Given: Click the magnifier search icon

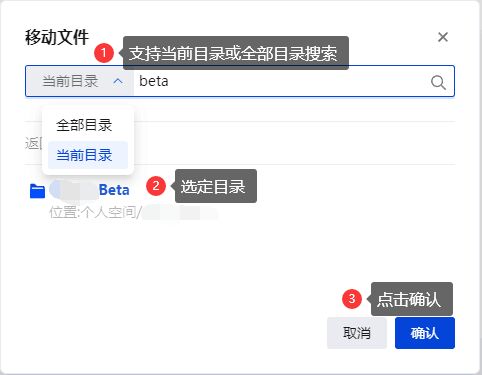Looking at the screenshot, I should tap(438, 82).
